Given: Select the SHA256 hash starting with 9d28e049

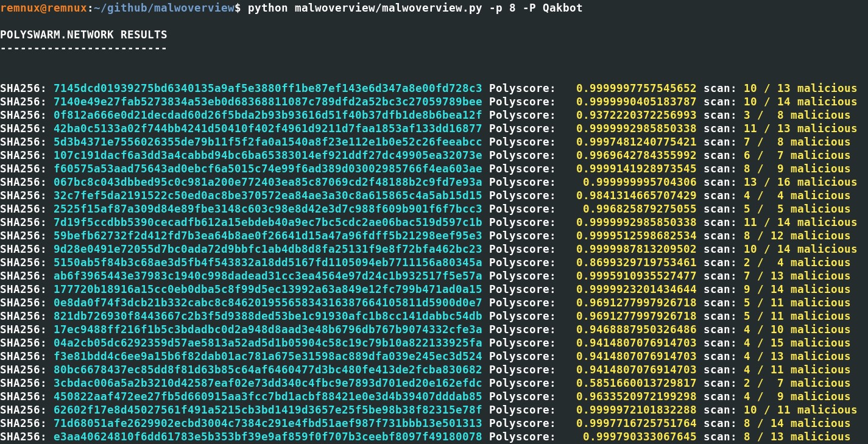Looking at the screenshot, I should (x=267, y=249).
